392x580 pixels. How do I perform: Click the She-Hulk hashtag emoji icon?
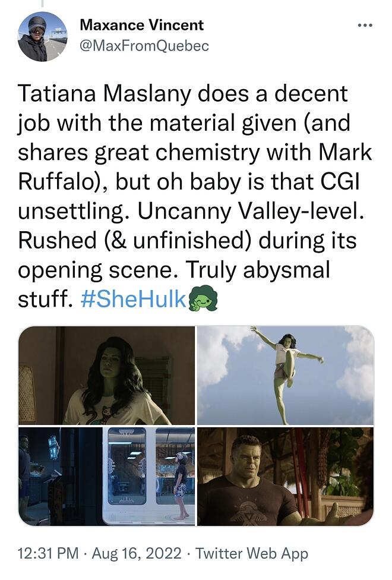pyautogui.click(x=203, y=298)
